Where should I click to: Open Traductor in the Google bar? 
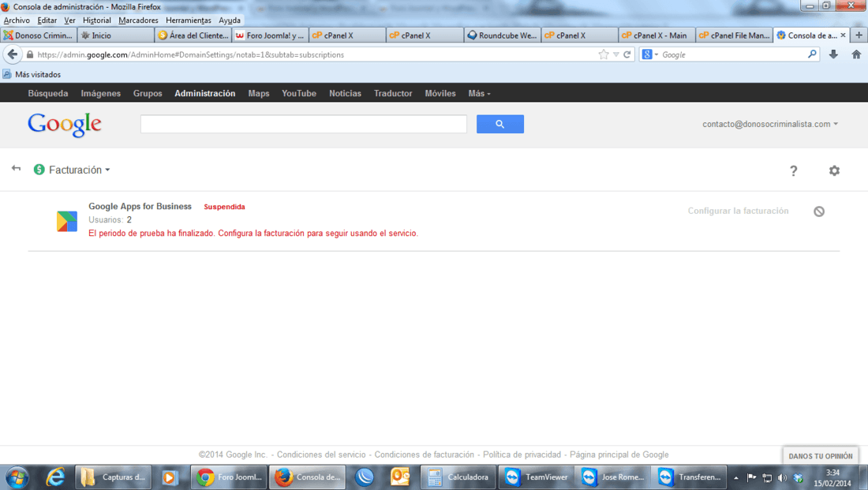(x=393, y=93)
